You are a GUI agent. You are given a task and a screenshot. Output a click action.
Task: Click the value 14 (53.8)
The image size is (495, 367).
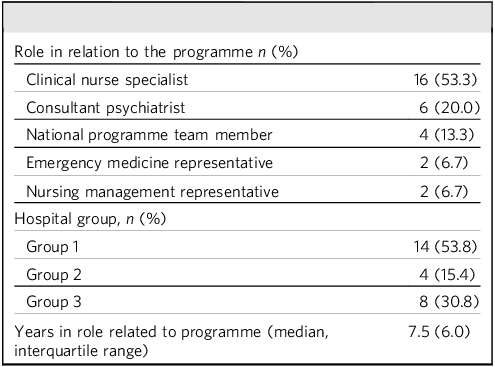(x=445, y=247)
